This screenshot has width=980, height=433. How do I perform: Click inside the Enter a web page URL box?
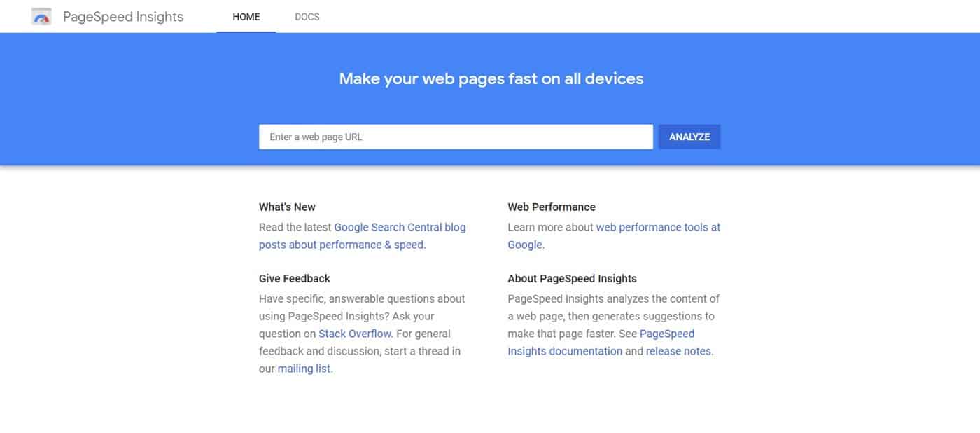point(455,137)
